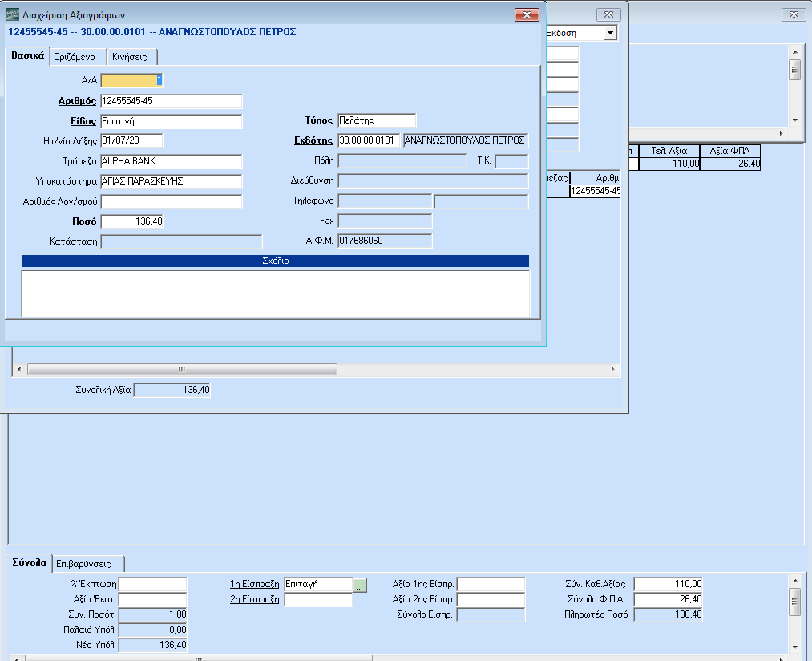The width and height of the screenshot is (812, 661).
Task: Click the Υποκατάστημα field
Action: point(172,181)
